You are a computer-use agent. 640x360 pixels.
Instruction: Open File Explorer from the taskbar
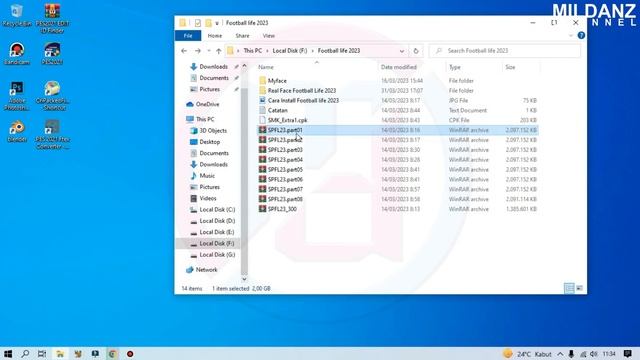click(60, 354)
